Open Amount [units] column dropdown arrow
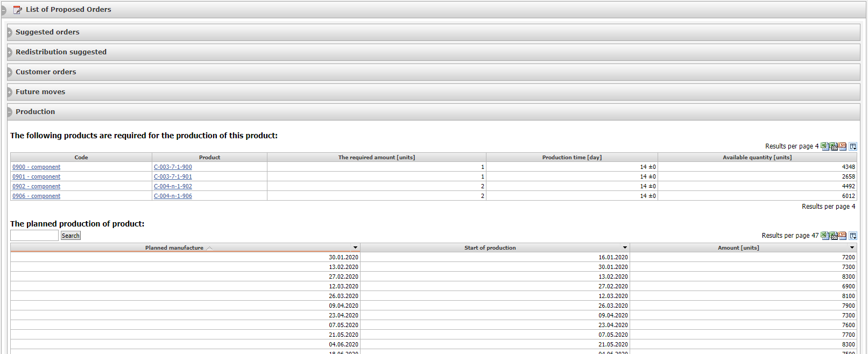The height and width of the screenshot is (354, 868). click(852, 247)
